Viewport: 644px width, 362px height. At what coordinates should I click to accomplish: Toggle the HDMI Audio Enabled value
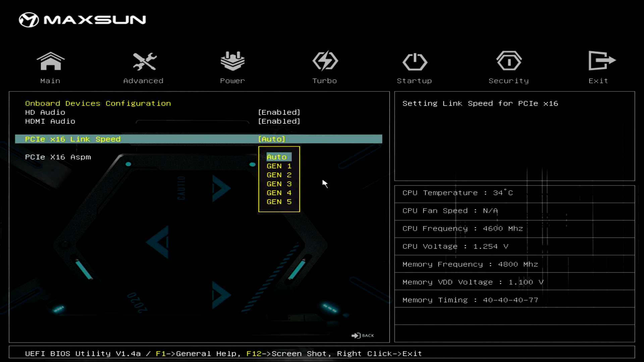279,121
